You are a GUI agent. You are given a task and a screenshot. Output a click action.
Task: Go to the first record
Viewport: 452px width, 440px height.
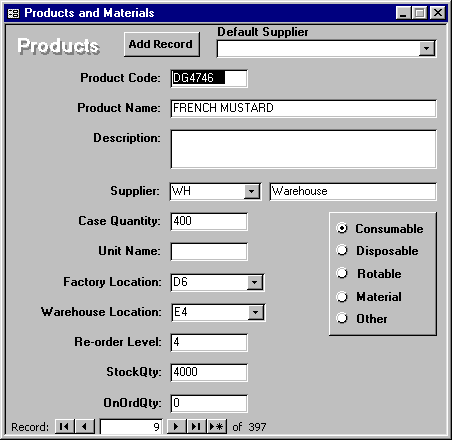point(65,426)
